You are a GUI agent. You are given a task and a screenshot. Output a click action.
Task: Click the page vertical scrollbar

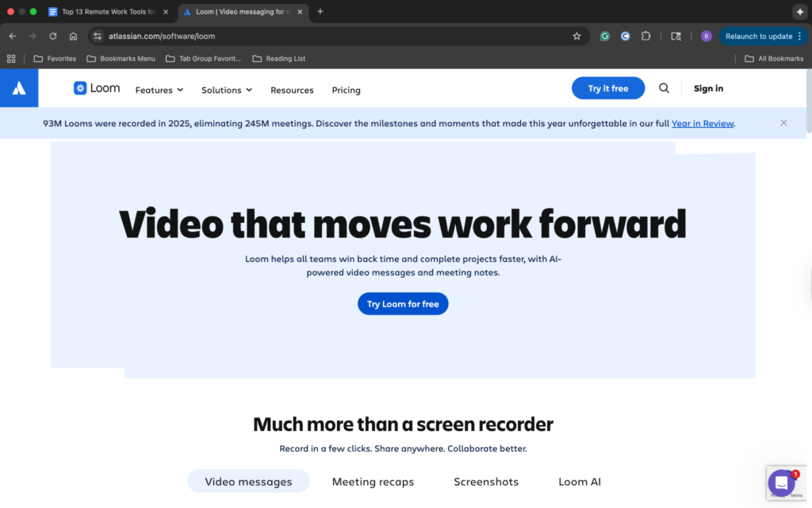[809, 102]
